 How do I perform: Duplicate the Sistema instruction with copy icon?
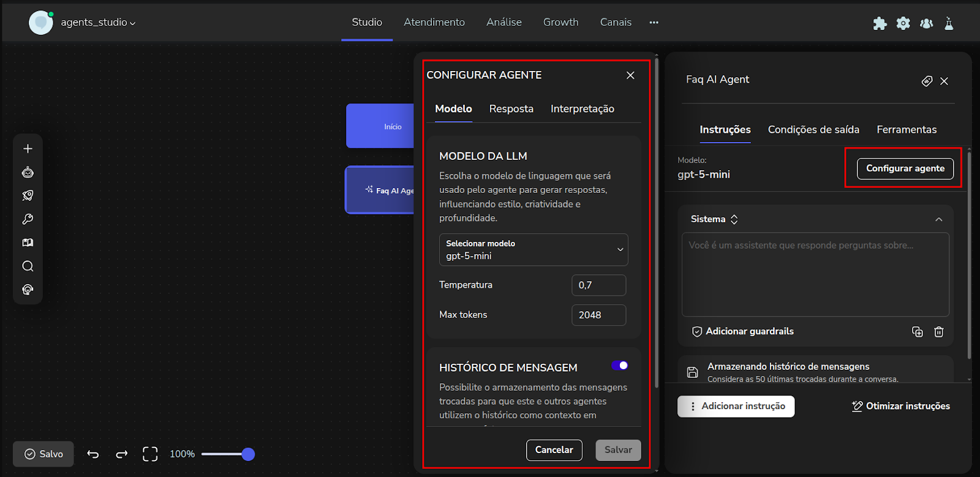click(917, 332)
